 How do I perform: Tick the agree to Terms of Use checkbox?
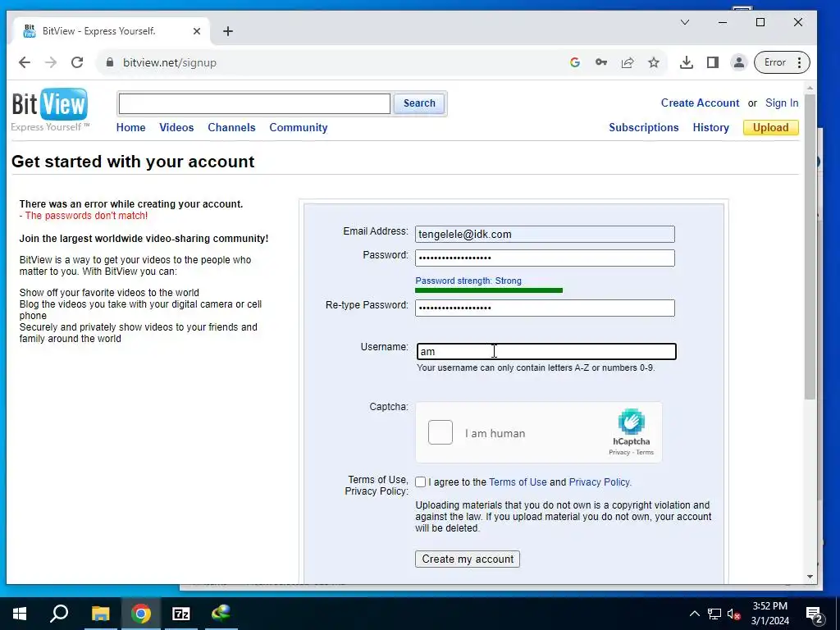pos(421,482)
